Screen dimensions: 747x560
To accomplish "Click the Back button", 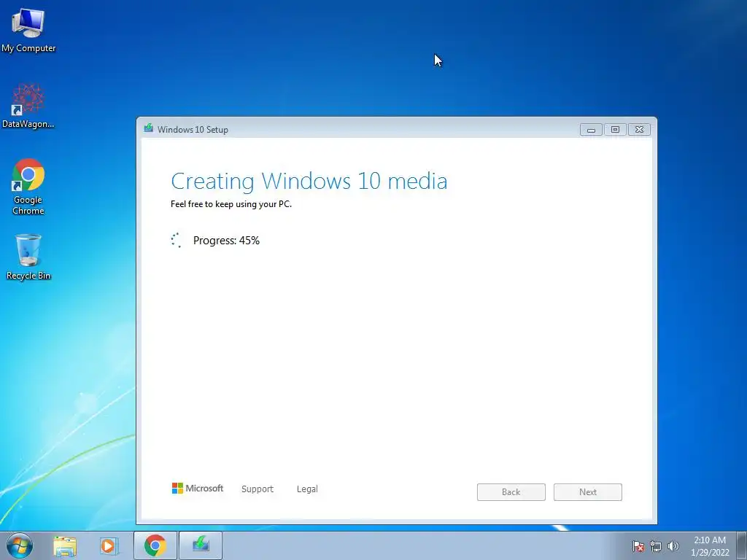I will point(511,492).
